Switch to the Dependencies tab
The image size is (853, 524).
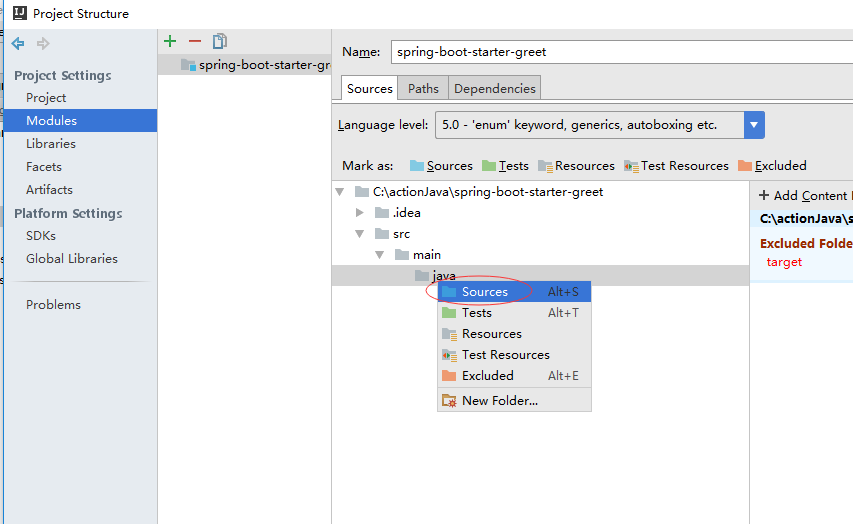click(495, 88)
